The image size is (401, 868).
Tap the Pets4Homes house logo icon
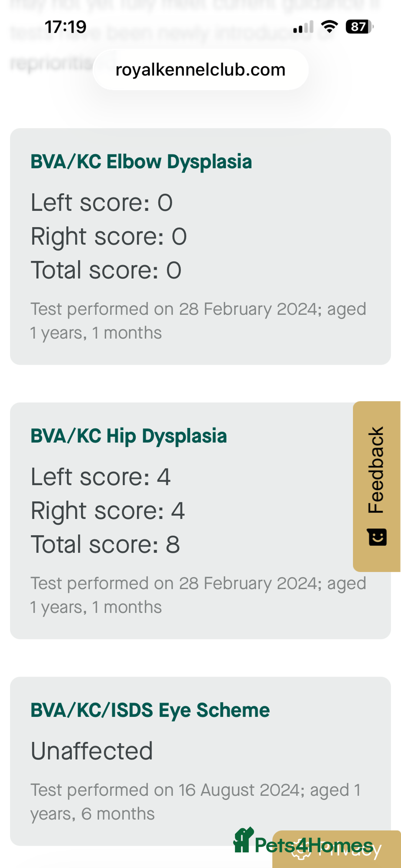pyautogui.click(x=243, y=841)
